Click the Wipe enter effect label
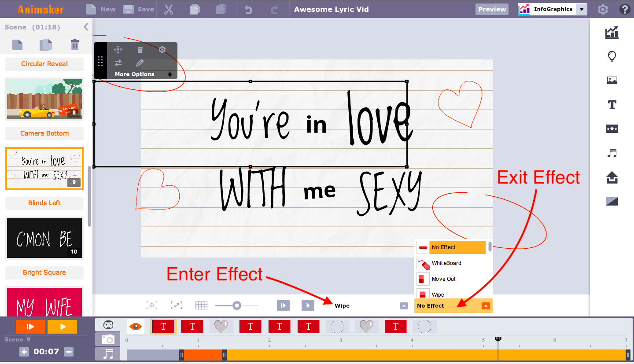The height and width of the screenshot is (364, 634). coord(342,306)
